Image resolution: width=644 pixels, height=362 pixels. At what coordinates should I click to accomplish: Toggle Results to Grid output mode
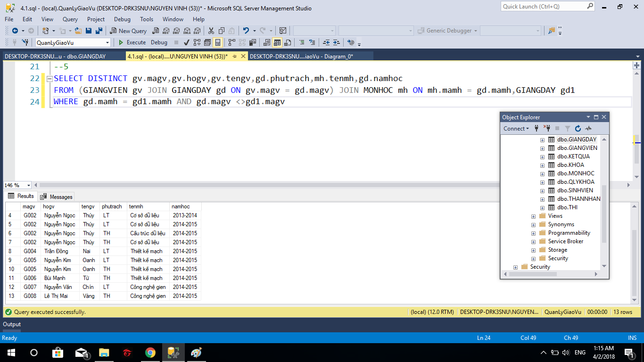tap(277, 42)
